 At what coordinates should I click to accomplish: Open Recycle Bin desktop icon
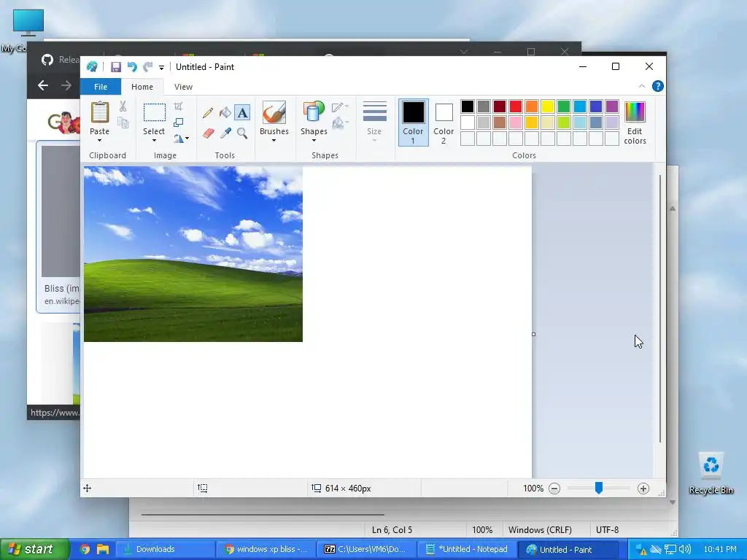point(711,473)
